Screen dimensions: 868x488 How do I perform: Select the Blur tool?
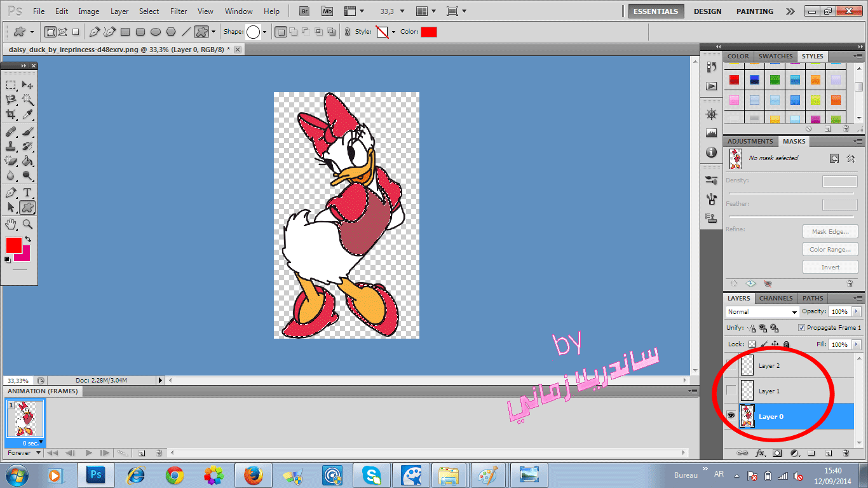pos(11,175)
